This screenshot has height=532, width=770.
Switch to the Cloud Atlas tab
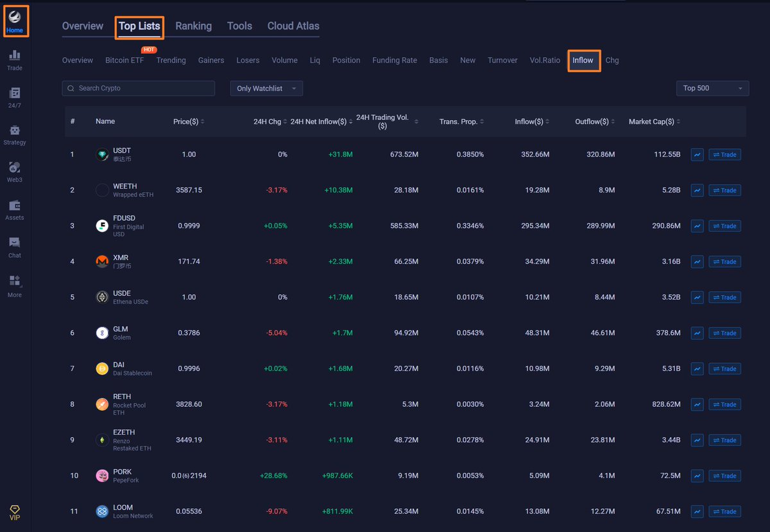click(293, 26)
